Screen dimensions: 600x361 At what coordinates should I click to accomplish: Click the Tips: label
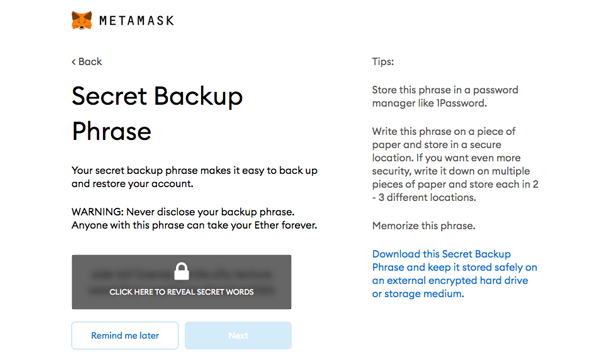coord(383,62)
